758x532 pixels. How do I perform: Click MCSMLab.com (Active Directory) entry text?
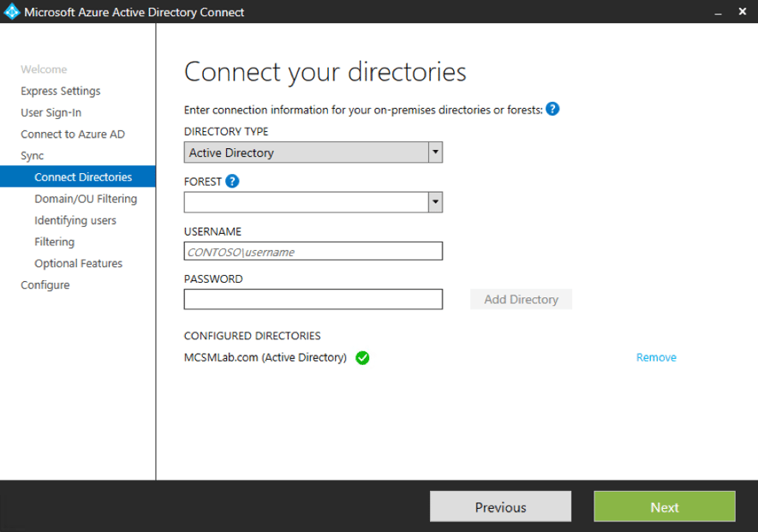pyautogui.click(x=266, y=357)
